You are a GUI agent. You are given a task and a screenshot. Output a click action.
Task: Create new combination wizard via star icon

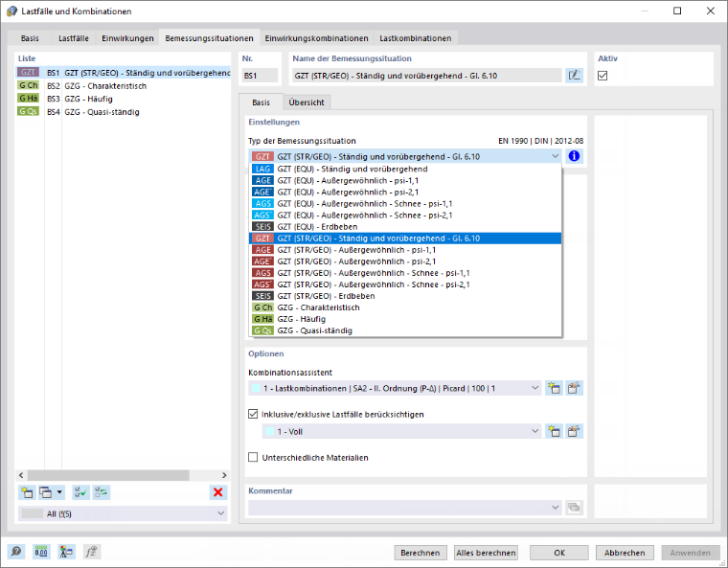(x=554, y=388)
